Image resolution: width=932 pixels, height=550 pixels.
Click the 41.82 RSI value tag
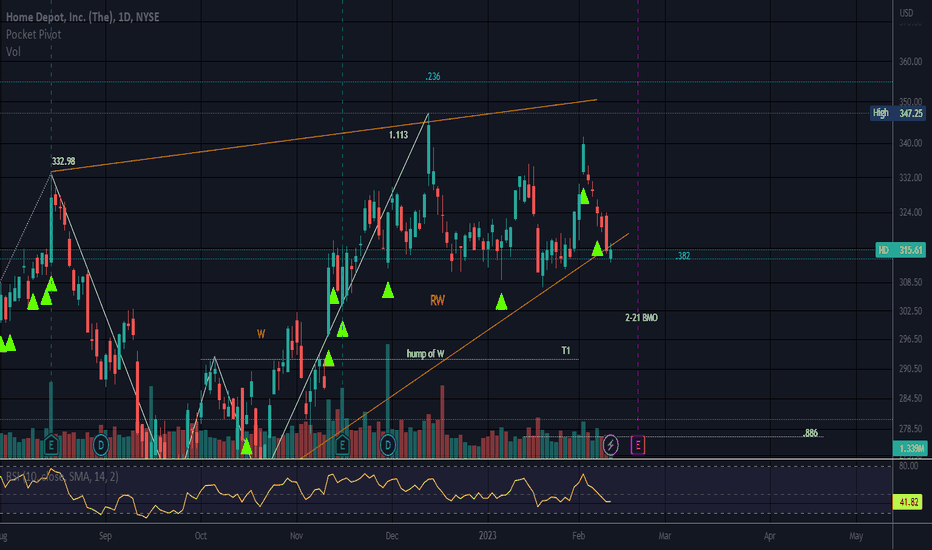pyautogui.click(x=909, y=502)
